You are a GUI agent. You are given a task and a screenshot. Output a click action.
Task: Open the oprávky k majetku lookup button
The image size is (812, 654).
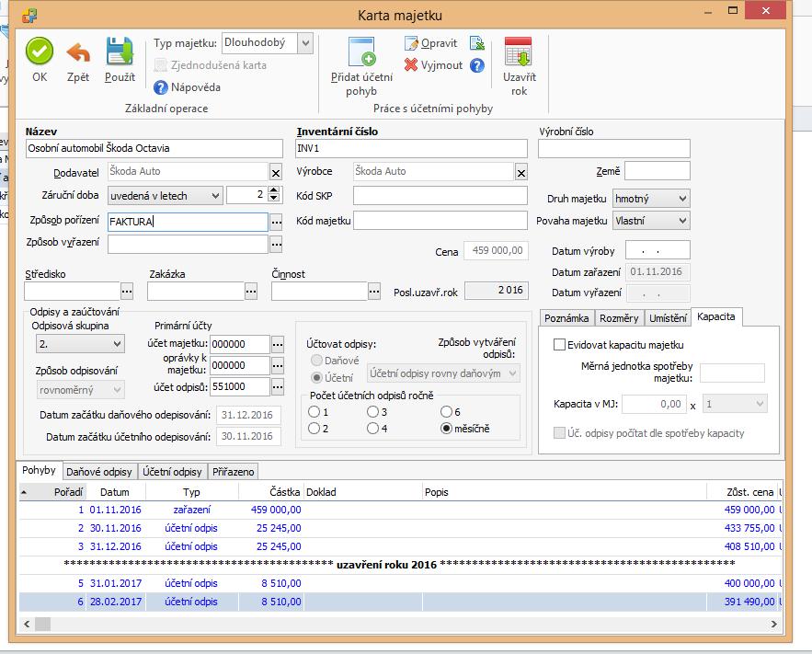pos(278,365)
